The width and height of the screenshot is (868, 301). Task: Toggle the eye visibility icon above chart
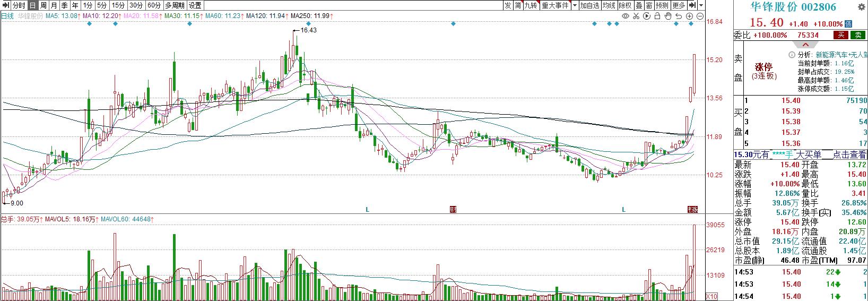click(x=626, y=16)
